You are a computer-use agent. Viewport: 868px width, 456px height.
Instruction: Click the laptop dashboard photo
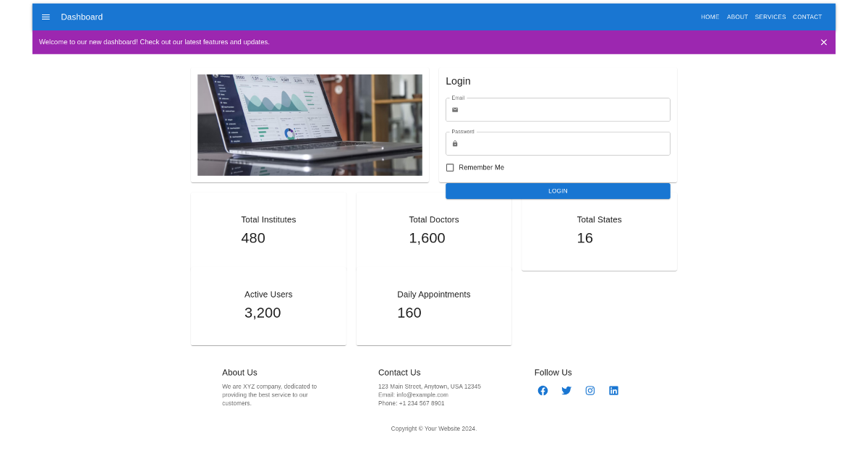coord(310,124)
